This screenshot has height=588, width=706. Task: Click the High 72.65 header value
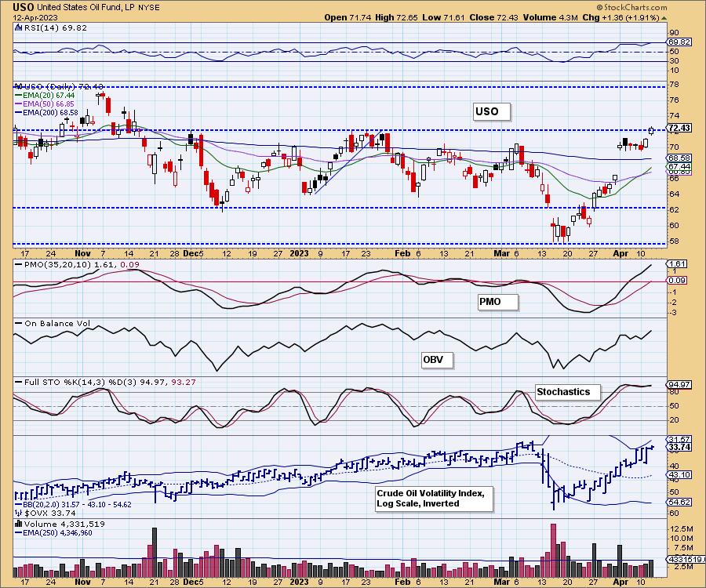click(396, 17)
